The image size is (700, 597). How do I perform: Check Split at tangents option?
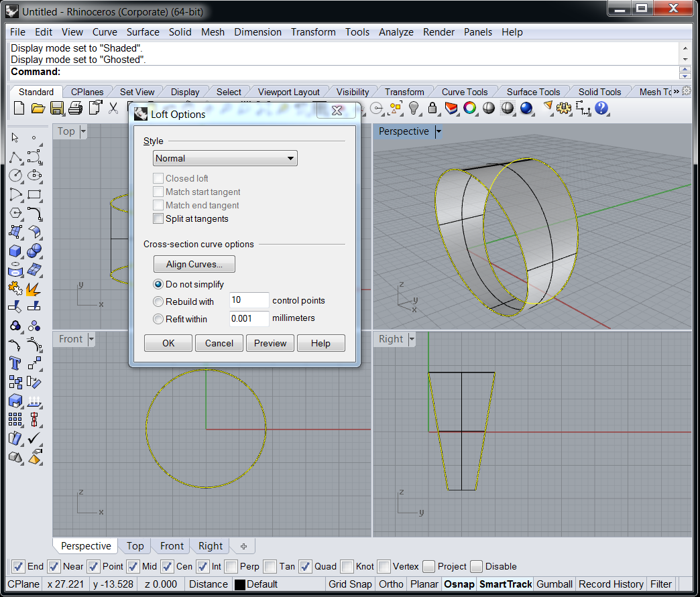(158, 218)
